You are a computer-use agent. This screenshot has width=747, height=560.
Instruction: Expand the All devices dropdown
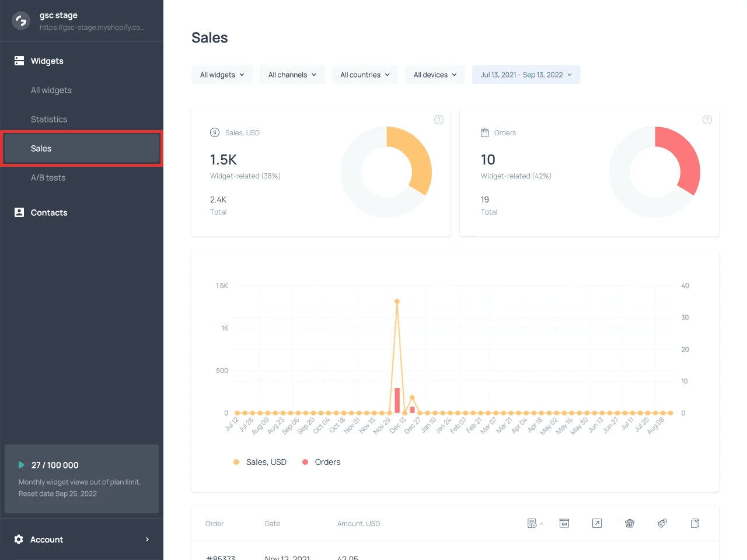(x=435, y=75)
